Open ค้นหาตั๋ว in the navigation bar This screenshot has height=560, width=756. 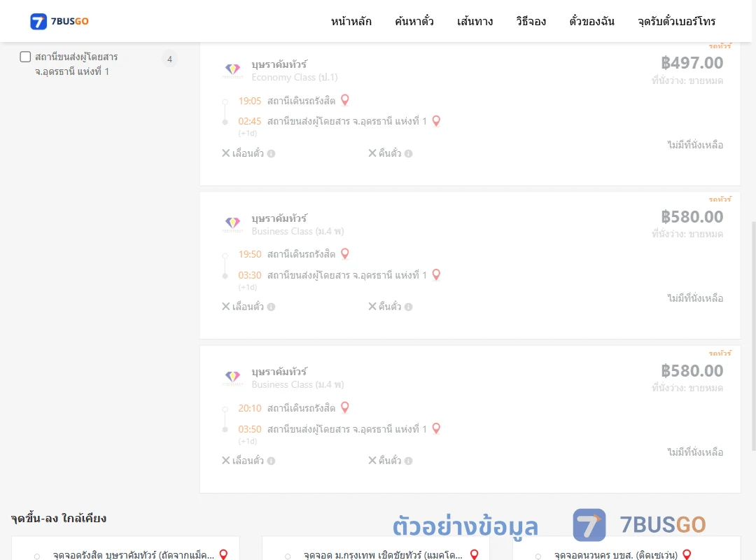(414, 21)
